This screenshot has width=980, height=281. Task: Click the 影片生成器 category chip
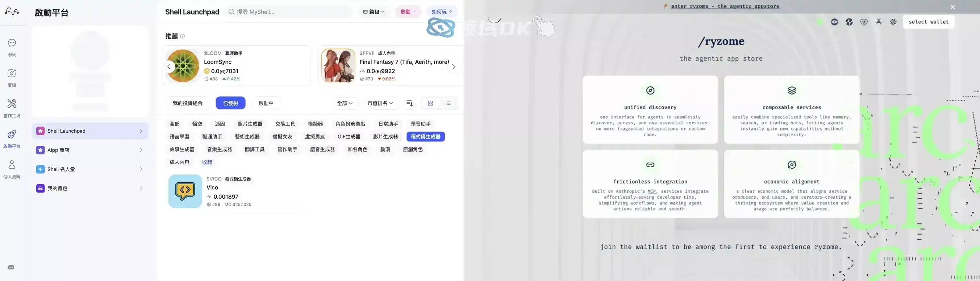(x=385, y=137)
